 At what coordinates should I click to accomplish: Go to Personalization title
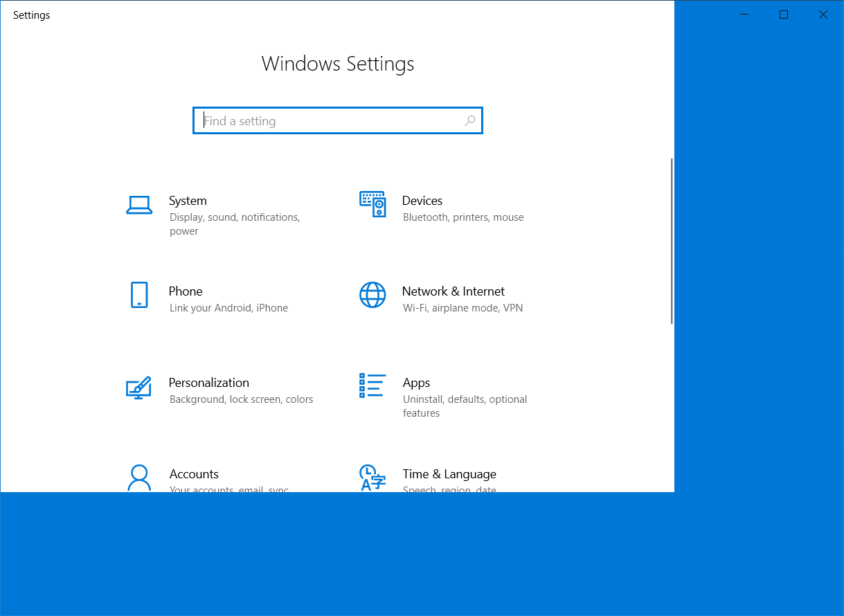point(209,383)
